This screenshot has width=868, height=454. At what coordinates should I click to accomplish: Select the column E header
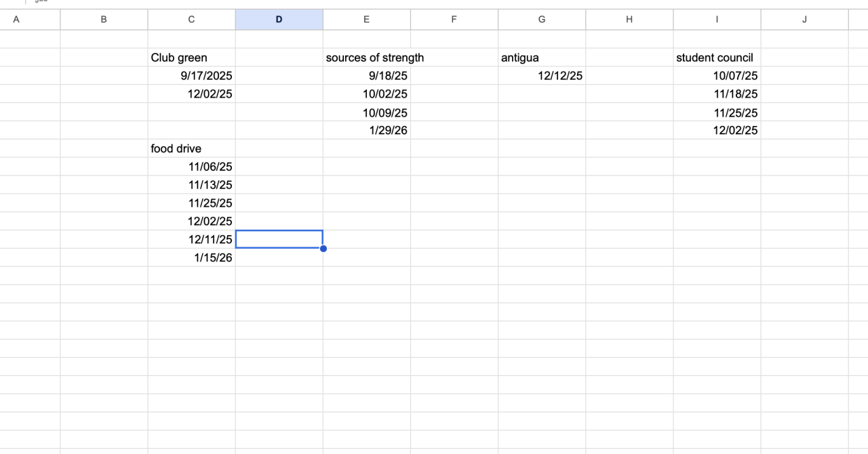(x=366, y=20)
